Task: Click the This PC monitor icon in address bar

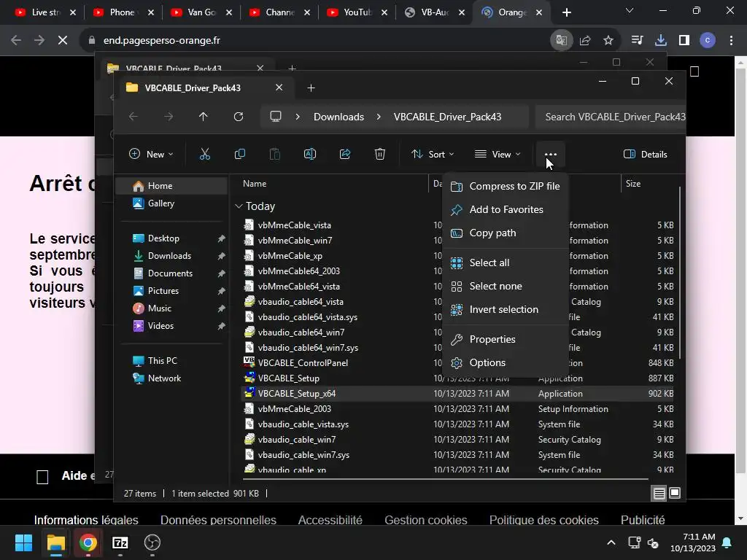Action: (275, 117)
